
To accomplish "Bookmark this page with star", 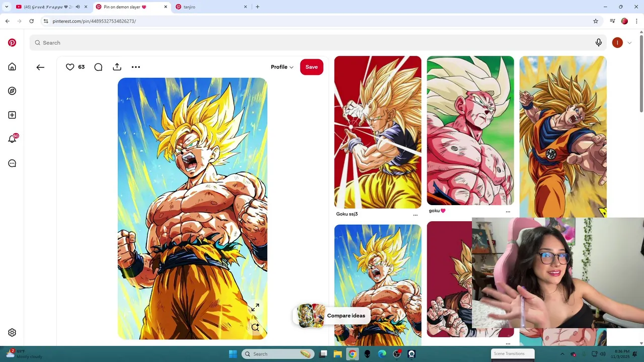I will (x=596, y=21).
